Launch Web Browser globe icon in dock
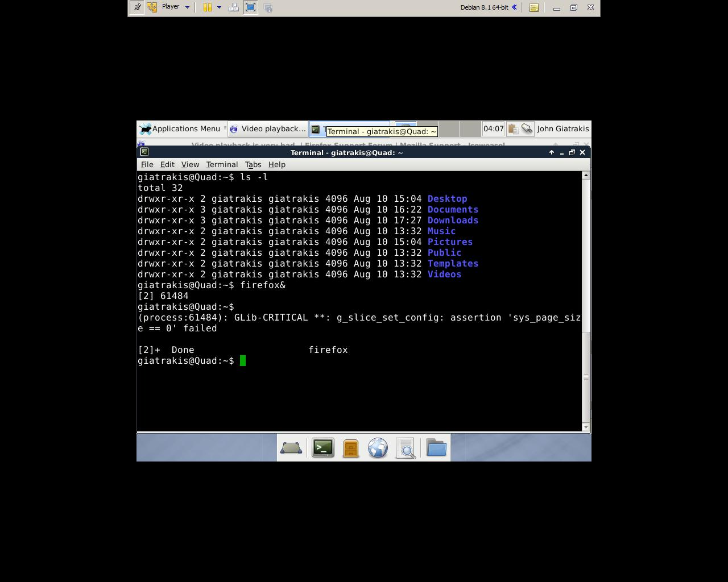The image size is (728, 582). [x=378, y=448]
